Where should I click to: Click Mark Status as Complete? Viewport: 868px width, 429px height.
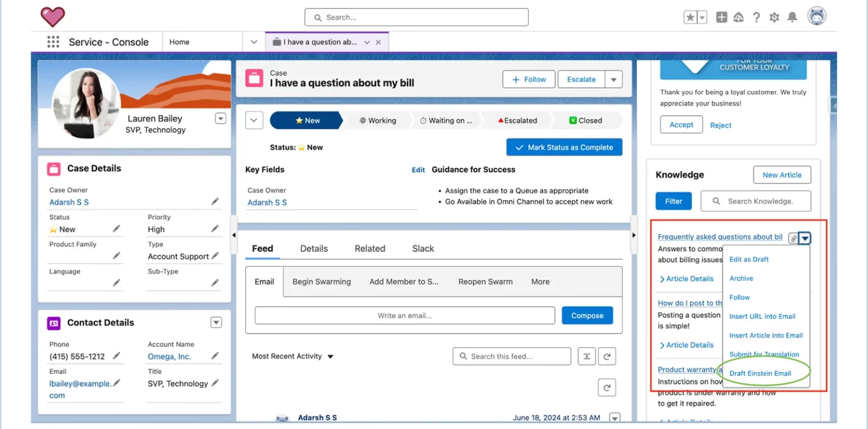pos(564,147)
